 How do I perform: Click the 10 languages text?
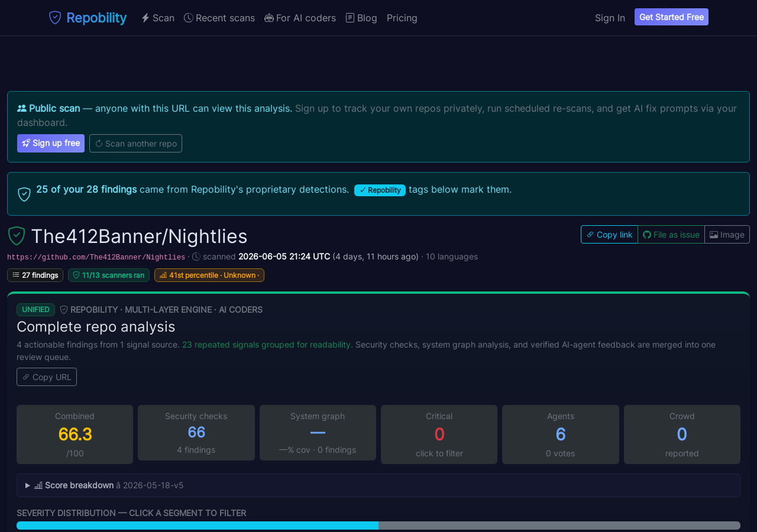click(x=452, y=257)
